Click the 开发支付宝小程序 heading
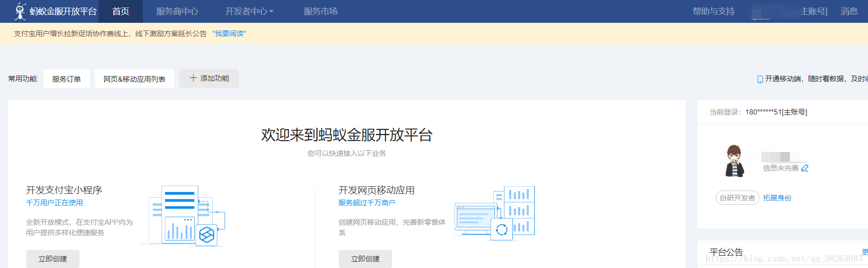 (64, 190)
